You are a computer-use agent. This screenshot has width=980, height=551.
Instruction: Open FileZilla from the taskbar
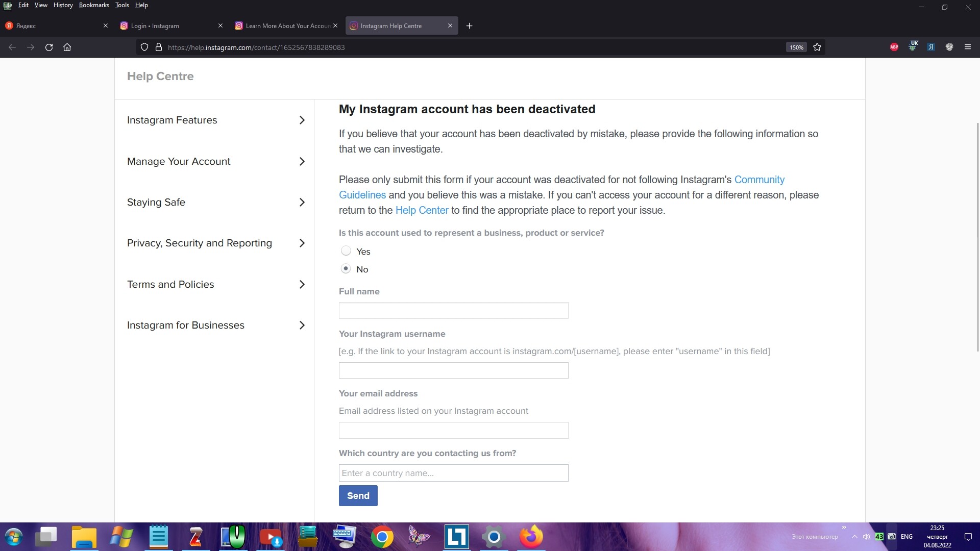click(x=196, y=537)
